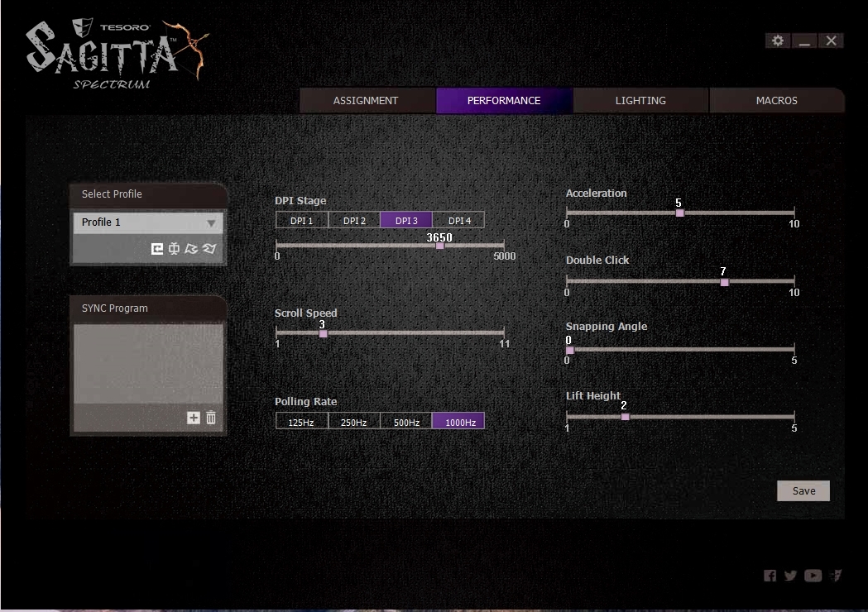Set polling rate to 125Hz
868x612 pixels.
(x=301, y=422)
